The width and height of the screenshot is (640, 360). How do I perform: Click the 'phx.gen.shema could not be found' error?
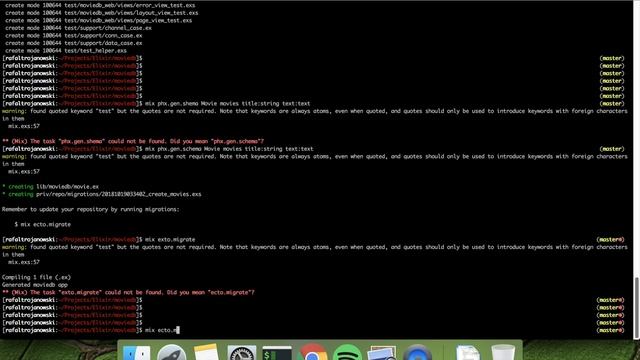(x=133, y=141)
